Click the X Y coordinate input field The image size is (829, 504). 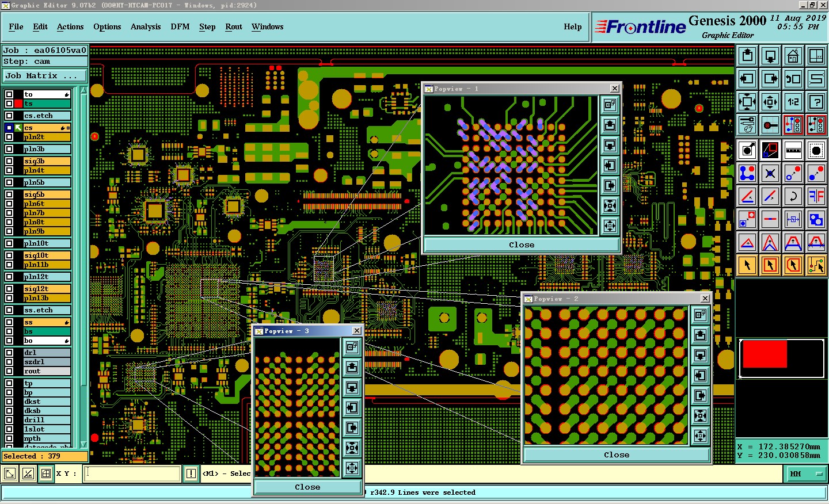click(x=133, y=474)
